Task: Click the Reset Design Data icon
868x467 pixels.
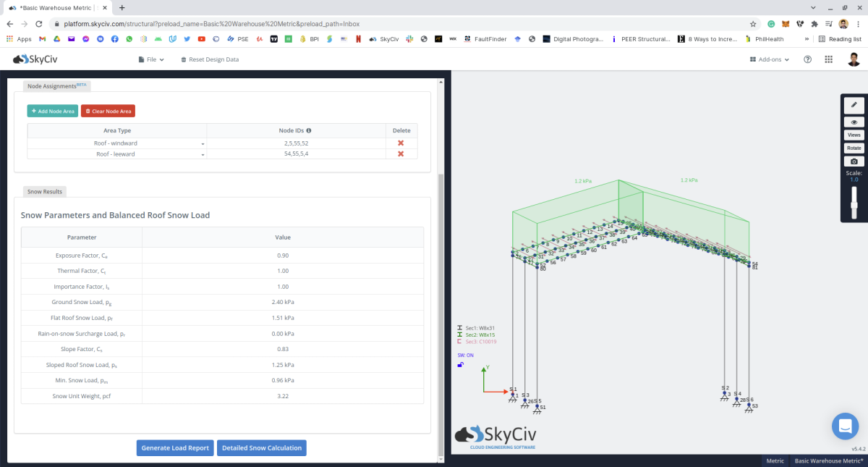Action: coord(183,59)
